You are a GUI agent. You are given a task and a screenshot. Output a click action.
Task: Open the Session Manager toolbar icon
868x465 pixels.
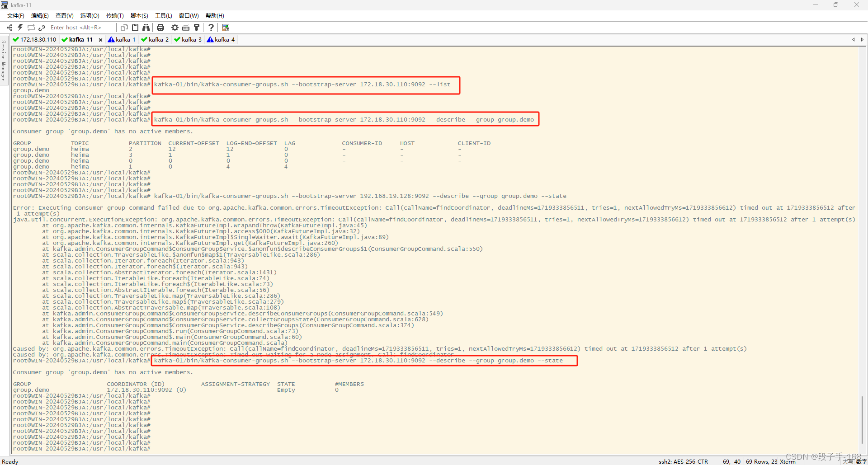point(9,28)
